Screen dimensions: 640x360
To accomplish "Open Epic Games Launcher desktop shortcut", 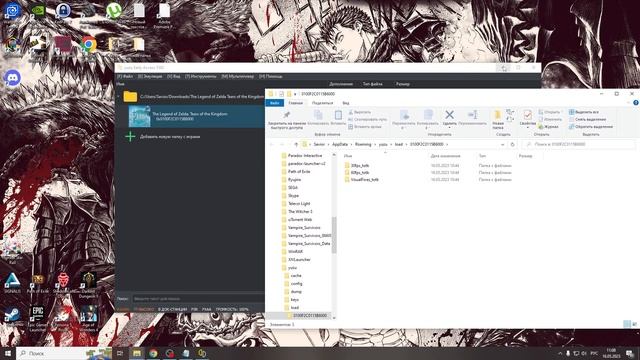I will tap(38, 314).
